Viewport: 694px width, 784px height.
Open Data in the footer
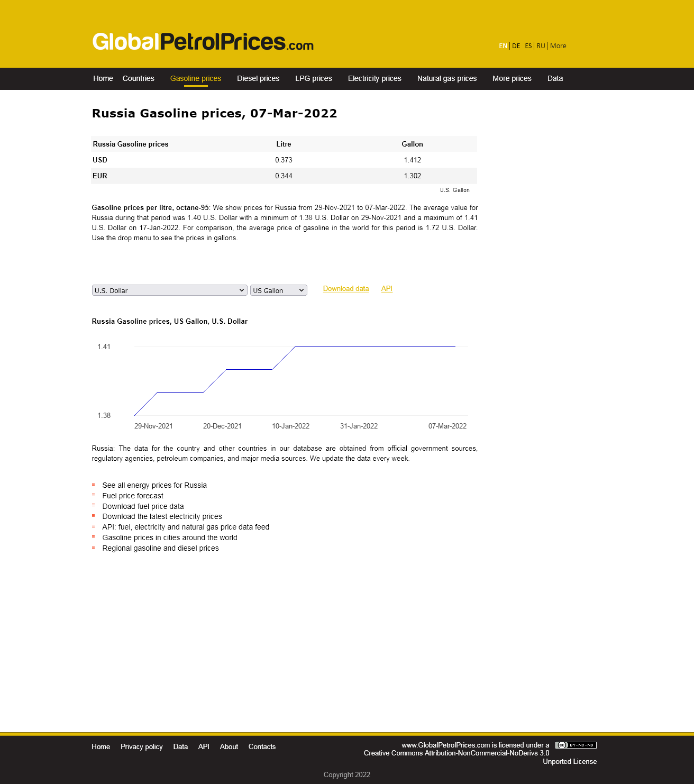point(180,747)
